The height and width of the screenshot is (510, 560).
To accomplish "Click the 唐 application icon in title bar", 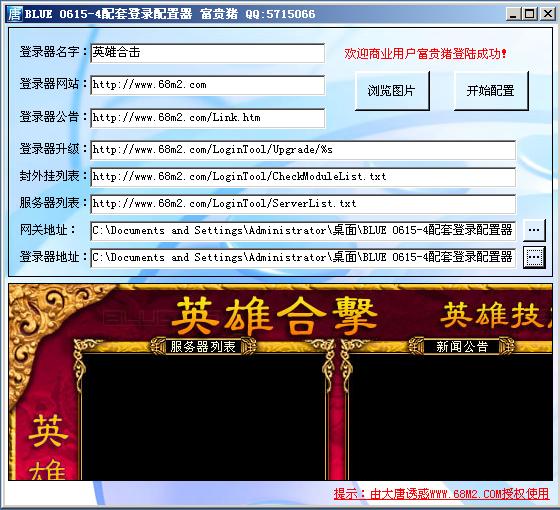I will [15, 14].
